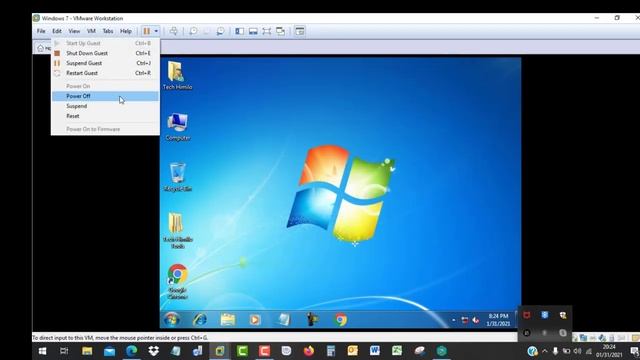Image resolution: width=640 pixels, height=360 pixels.
Task: Take a snapshot of this VM
Action: [193, 31]
